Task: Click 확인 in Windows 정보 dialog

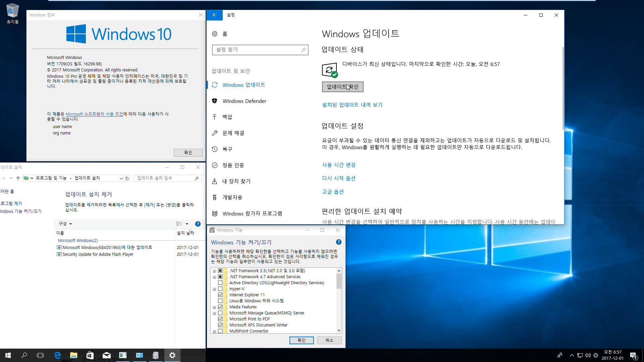Action: tap(188, 153)
